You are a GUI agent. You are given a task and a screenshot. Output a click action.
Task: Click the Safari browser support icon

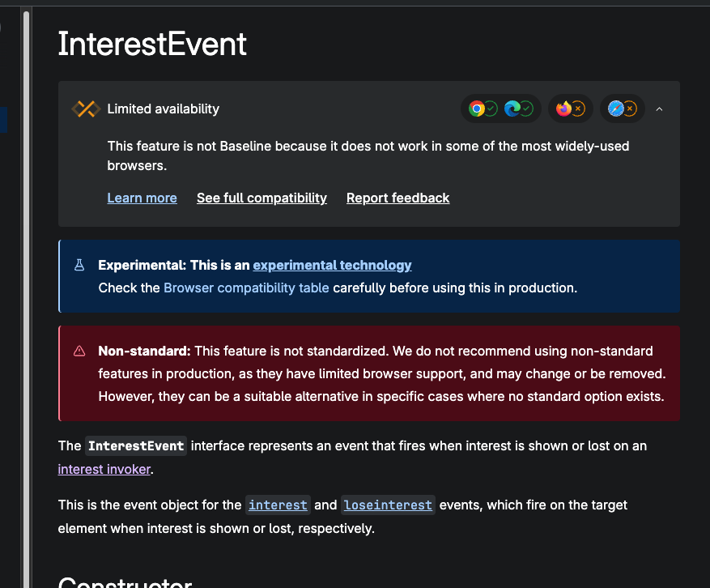pyautogui.click(x=616, y=109)
